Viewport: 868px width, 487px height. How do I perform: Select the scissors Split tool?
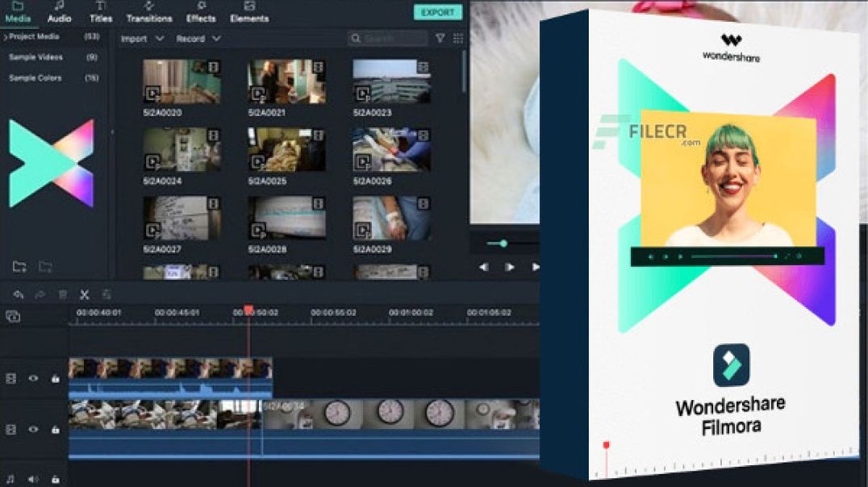click(x=84, y=295)
